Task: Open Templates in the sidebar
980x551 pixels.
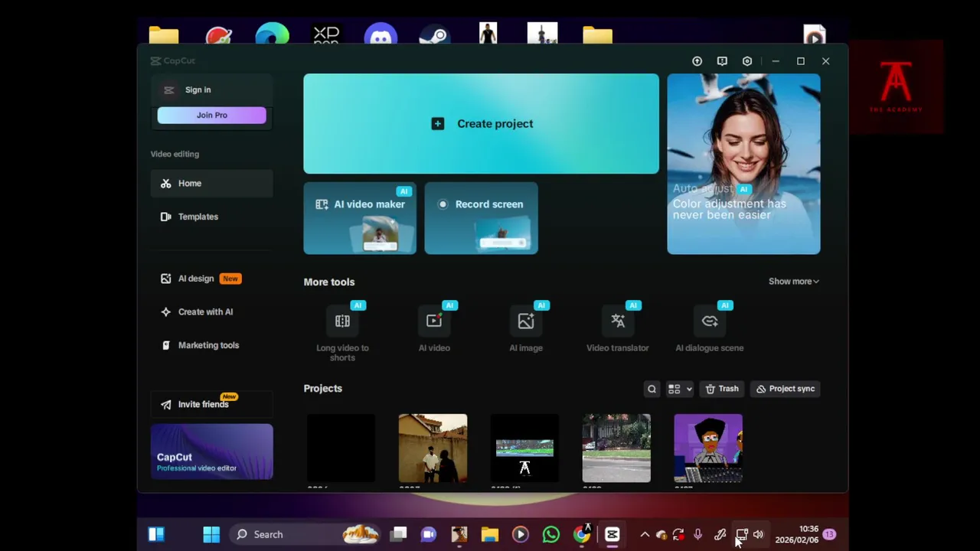Action: 211,217
